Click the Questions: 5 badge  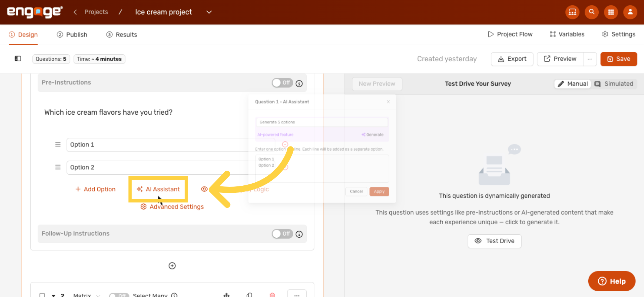pyautogui.click(x=51, y=59)
